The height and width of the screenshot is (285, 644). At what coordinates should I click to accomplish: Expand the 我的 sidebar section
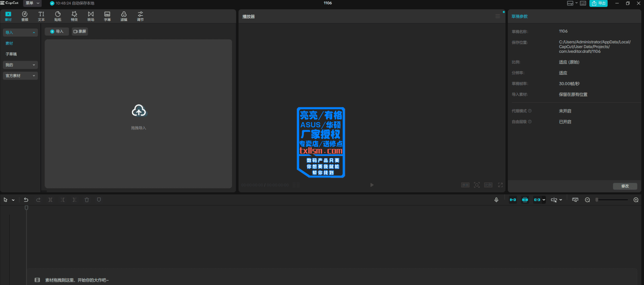click(x=20, y=65)
